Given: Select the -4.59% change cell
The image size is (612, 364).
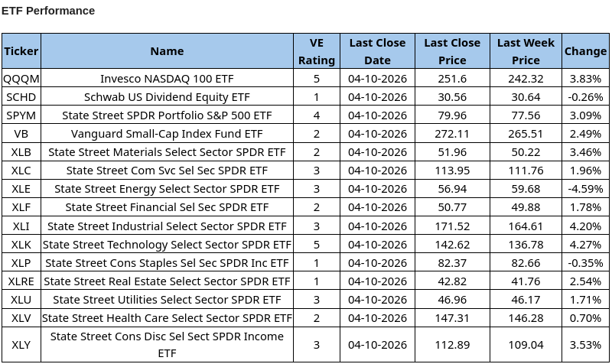Looking at the screenshot, I should pos(585,189).
